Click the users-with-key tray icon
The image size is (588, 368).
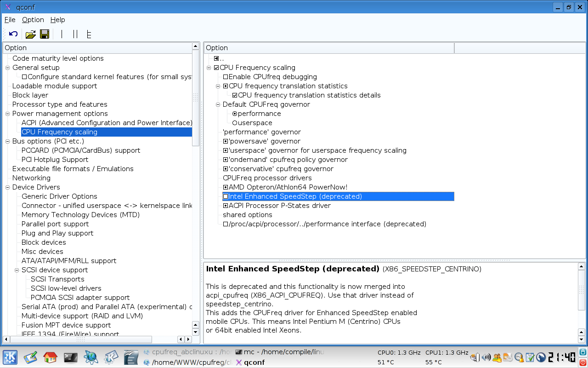coord(497,357)
